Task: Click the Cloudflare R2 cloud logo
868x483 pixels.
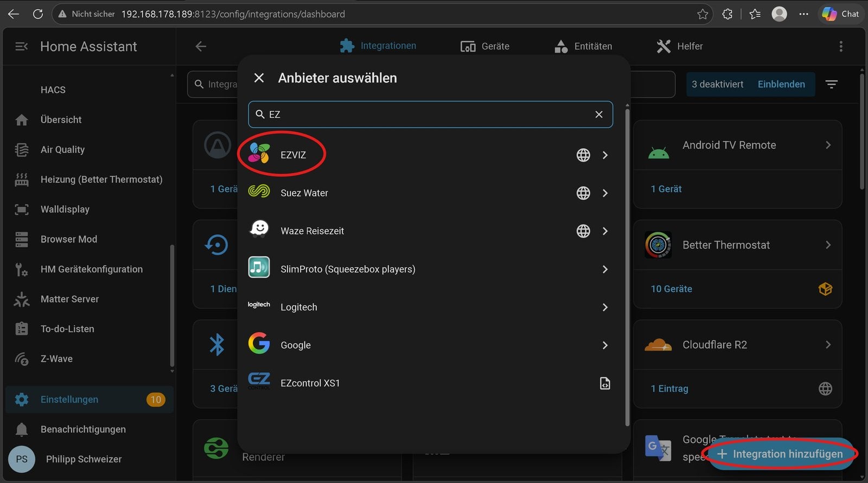Action: tap(658, 345)
